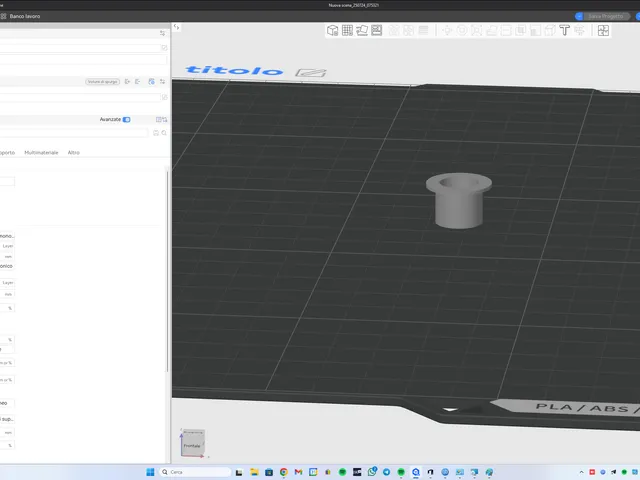Open filament settings sliders icon
Image resolution: width=640 pixels, height=480 pixels.
pyautogui.click(x=162, y=82)
